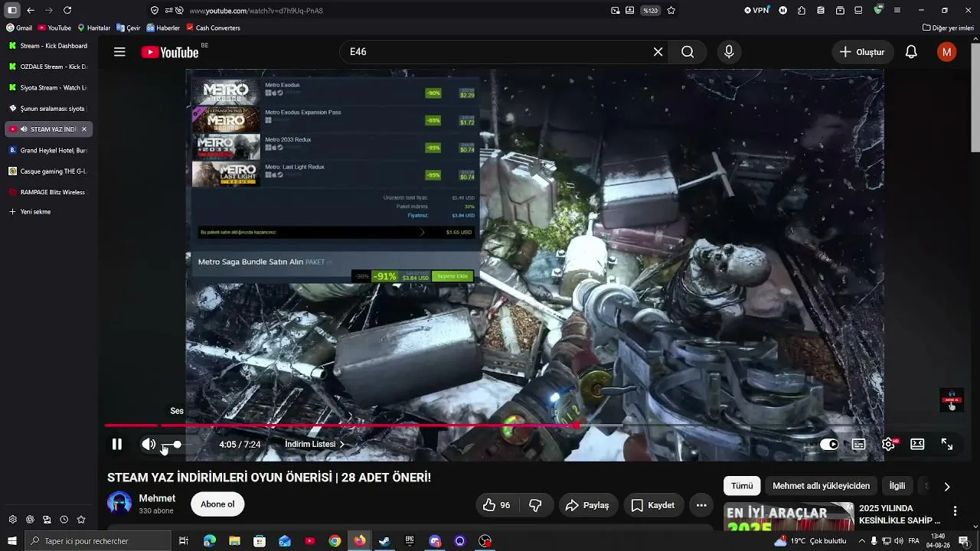Dislike the video
Image resolution: width=980 pixels, height=551 pixels.
pos(536,505)
